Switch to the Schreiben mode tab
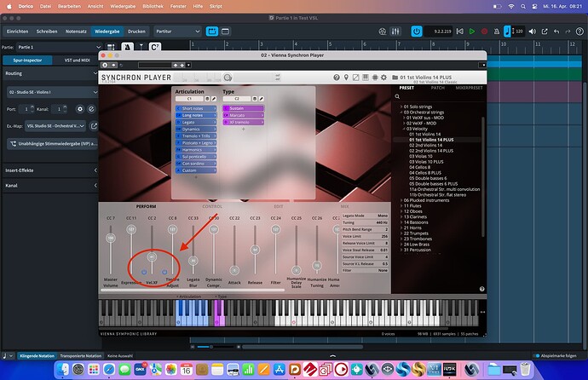Screen dimensions: 588x380 47,32
